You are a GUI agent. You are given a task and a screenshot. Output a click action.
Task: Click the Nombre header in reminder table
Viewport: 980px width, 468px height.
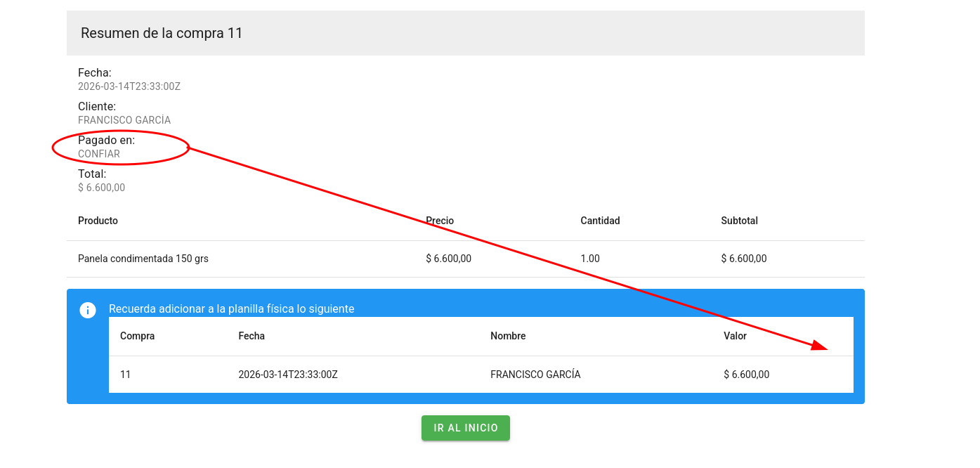508,336
